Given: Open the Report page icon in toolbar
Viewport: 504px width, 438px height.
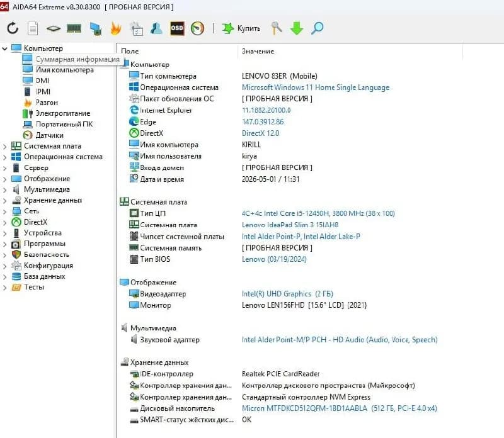Looking at the screenshot, I should click(33, 28).
